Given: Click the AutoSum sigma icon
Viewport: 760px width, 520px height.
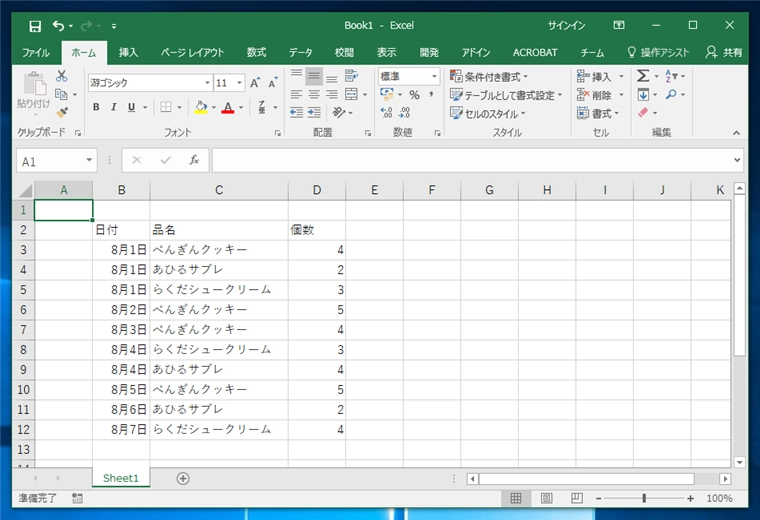Looking at the screenshot, I should (x=643, y=76).
